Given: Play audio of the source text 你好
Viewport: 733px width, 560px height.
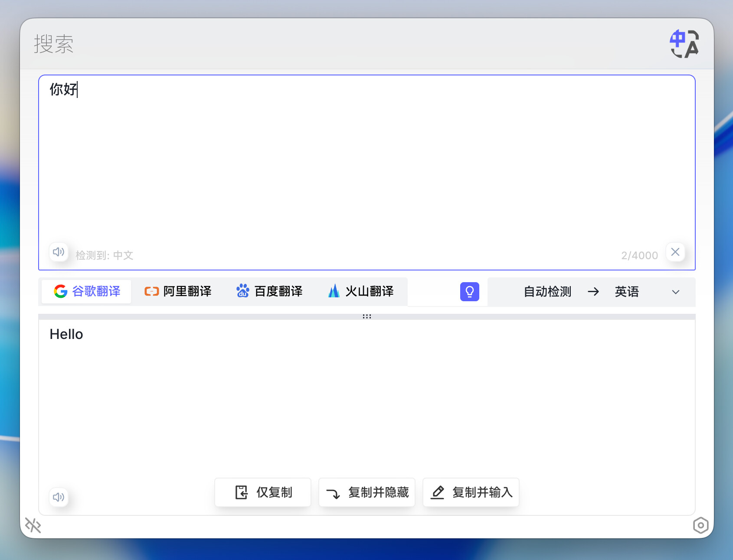Looking at the screenshot, I should coord(59,252).
